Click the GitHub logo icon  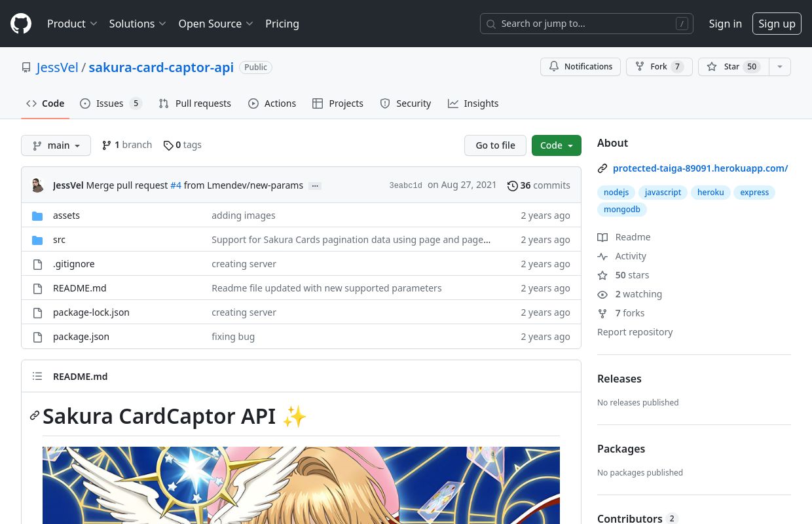pos(21,24)
